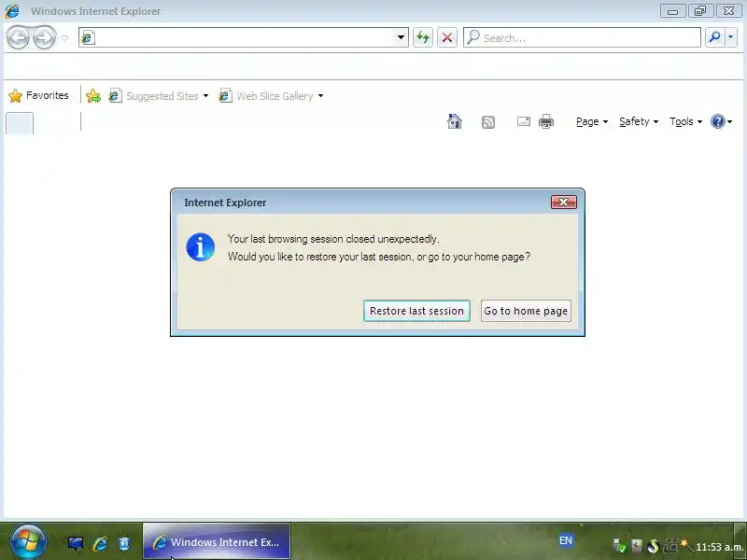Image resolution: width=747 pixels, height=560 pixels.
Task: Click the blue information icon in dialog
Action: pos(200,247)
